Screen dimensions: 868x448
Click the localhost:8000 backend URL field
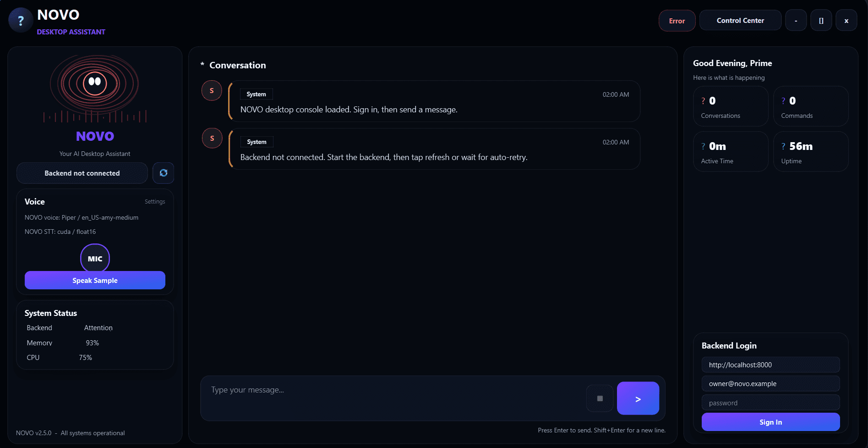coord(770,365)
